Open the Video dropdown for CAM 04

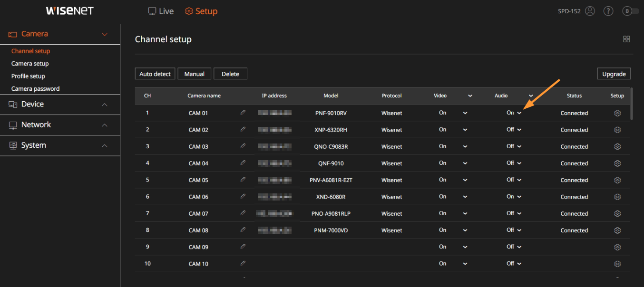(465, 163)
